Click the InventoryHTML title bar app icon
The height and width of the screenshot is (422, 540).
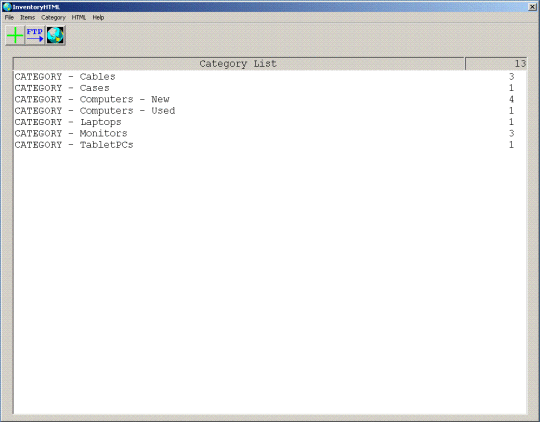coord(7,7)
